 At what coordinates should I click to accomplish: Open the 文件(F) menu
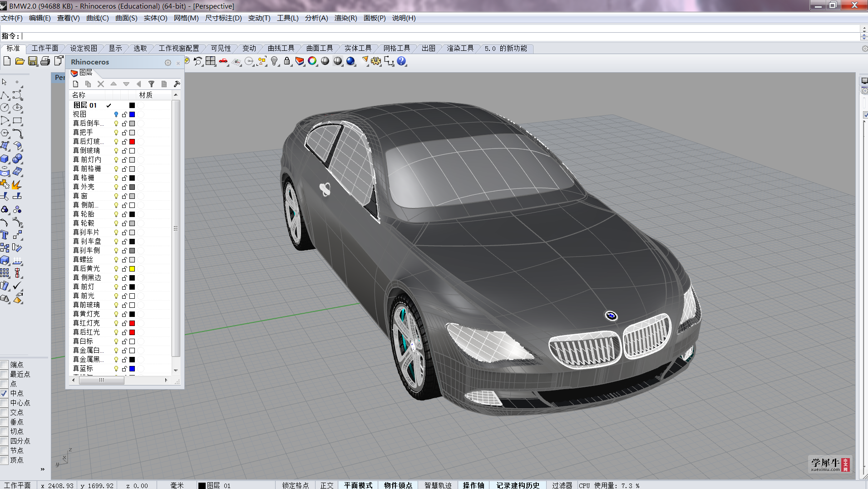[x=12, y=18]
